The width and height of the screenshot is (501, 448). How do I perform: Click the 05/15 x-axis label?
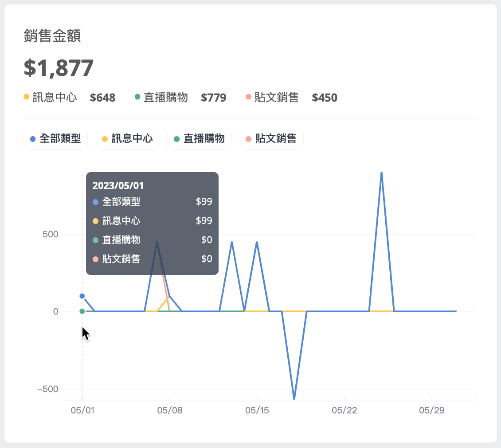(257, 410)
